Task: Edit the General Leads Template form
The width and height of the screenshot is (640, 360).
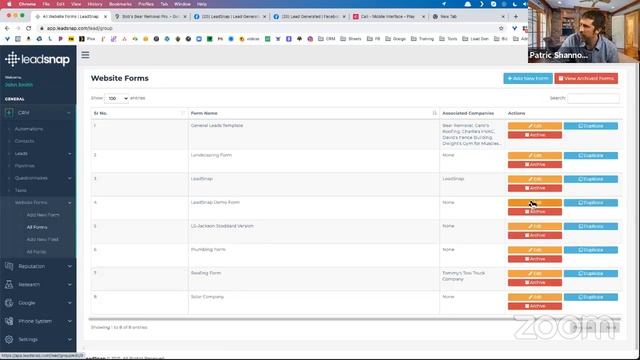Action: pyautogui.click(x=535, y=126)
